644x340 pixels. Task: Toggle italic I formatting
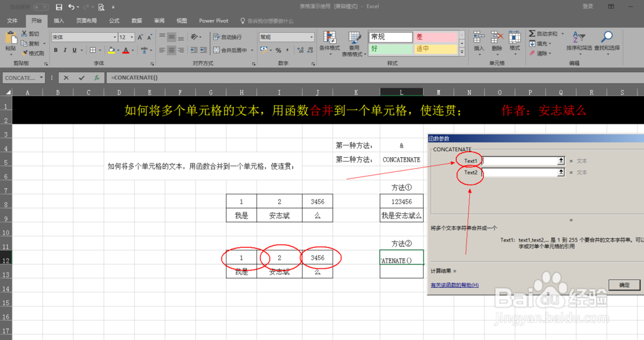(x=65, y=50)
